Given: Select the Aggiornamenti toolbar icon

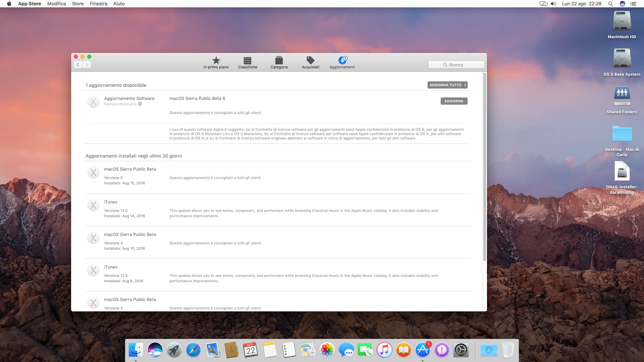Looking at the screenshot, I should click(342, 61).
